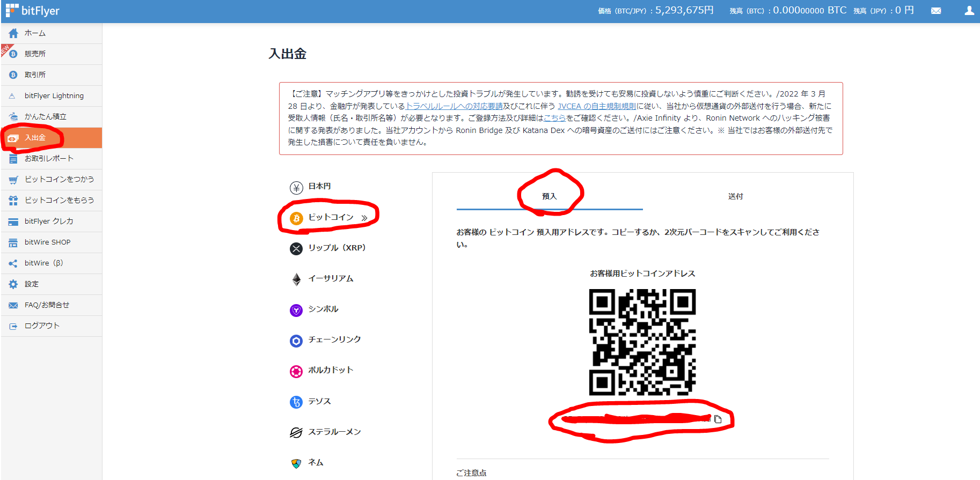The width and height of the screenshot is (980, 480).
Task: Select テゾス from the currency list
Action: 319,401
